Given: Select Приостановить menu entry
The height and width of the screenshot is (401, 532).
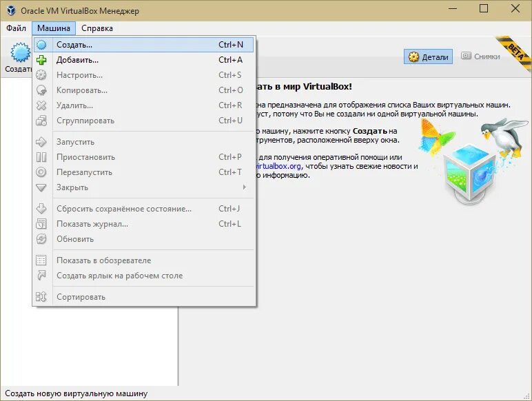Looking at the screenshot, I should coord(144,157).
